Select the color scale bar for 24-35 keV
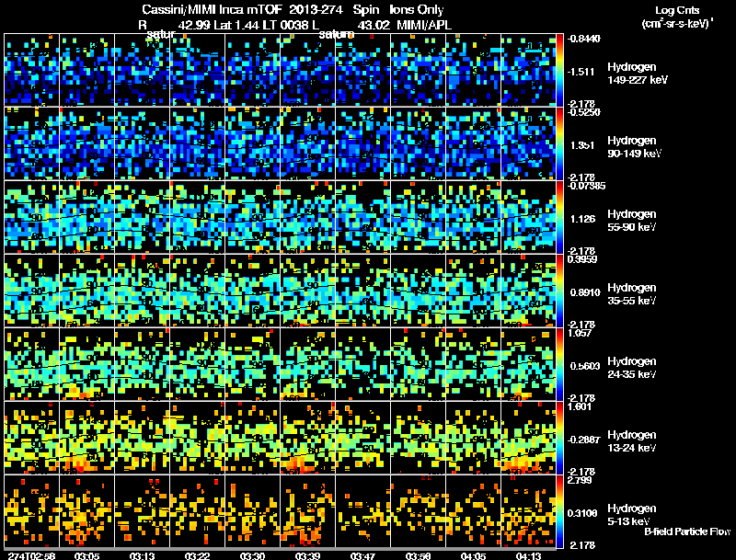The height and width of the screenshot is (560, 736). [x=559, y=364]
